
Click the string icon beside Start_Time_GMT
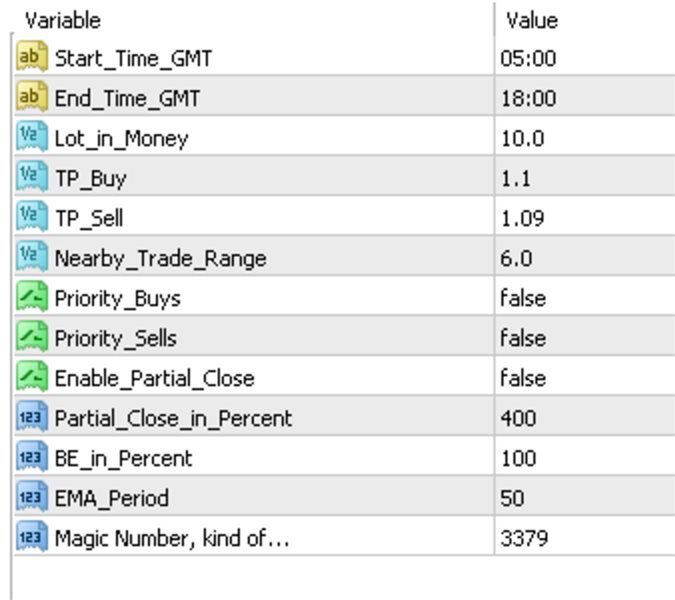coord(32,56)
